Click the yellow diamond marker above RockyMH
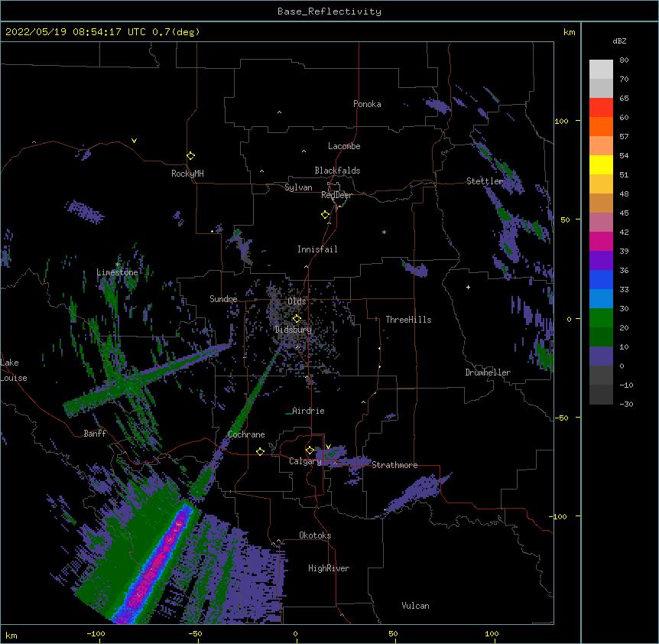The width and height of the screenshot is (659, 644). (190, 155)
